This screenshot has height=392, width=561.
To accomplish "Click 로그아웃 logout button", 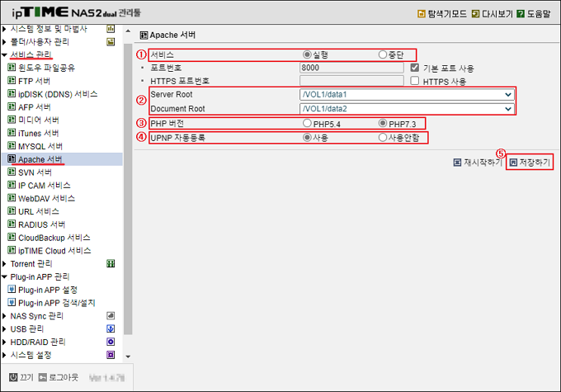I will click(x=59, y=377).
